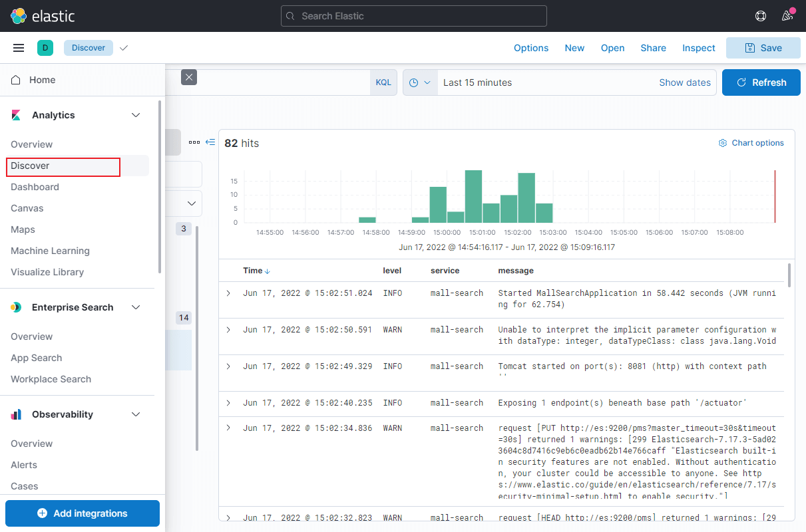Click the Last 15 minutes time range
The height and width of the screenshot is (532, 806).
point(477,82)
